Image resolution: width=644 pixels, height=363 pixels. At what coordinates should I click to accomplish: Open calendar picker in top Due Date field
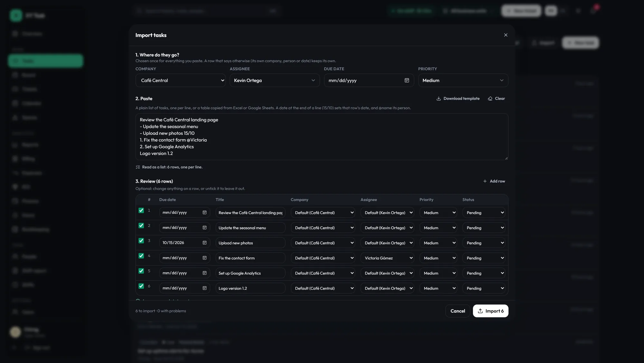(x=407, y=80)
